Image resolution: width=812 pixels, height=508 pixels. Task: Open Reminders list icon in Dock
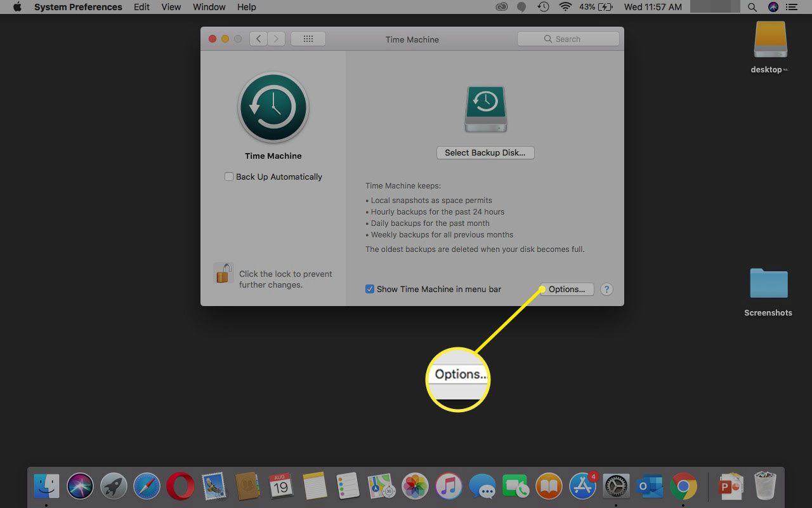[x=348, y=486]
